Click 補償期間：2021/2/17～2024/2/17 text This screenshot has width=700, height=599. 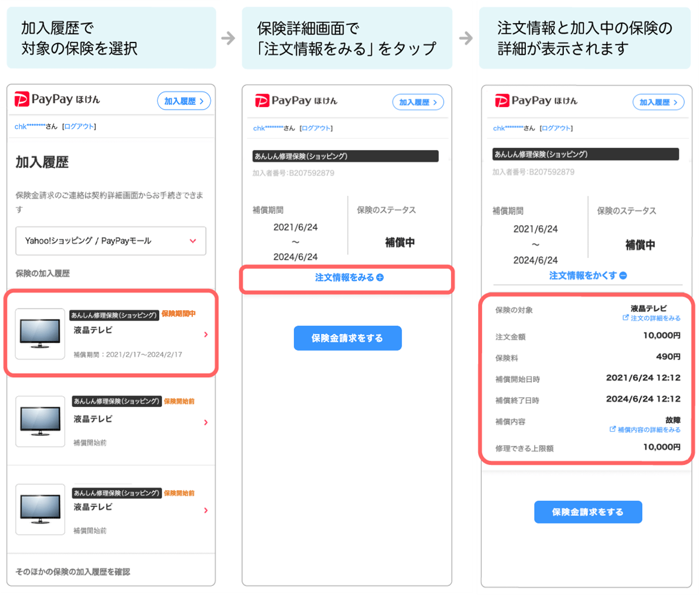pyautogui.click(x=128, y=355)
